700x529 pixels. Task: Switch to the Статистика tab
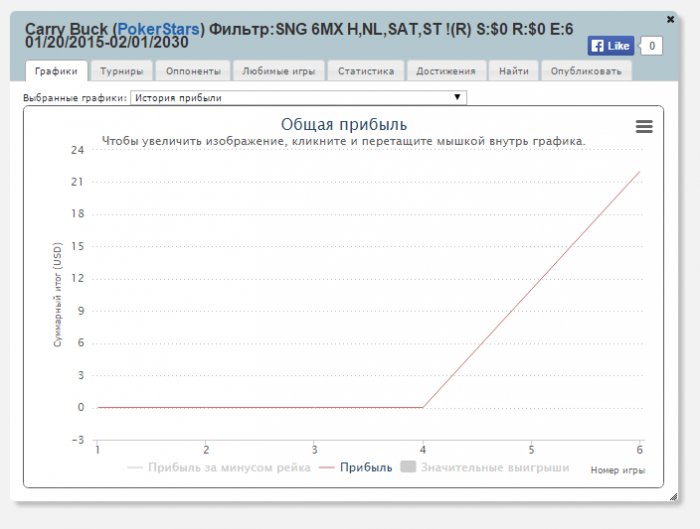point(366,71)
